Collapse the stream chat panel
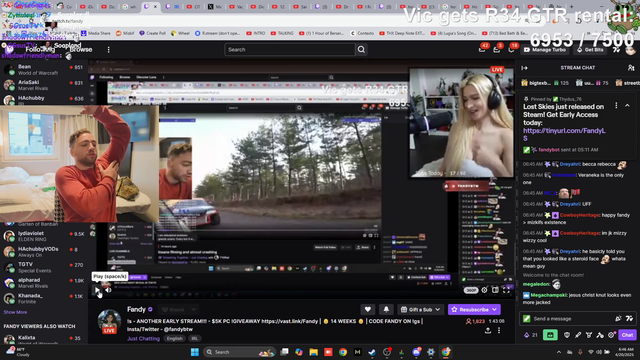Screen dimensions: 640x360 coord(524,68)
